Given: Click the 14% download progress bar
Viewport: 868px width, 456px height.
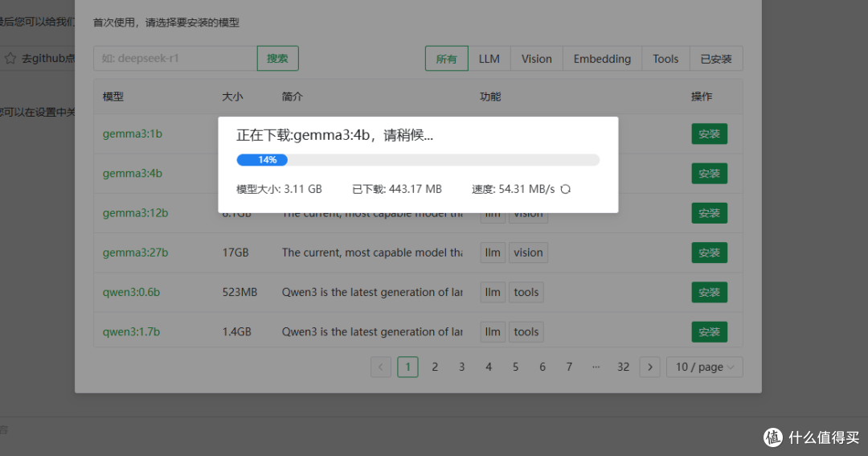Looking at the screenshot, I should point(418,160).
